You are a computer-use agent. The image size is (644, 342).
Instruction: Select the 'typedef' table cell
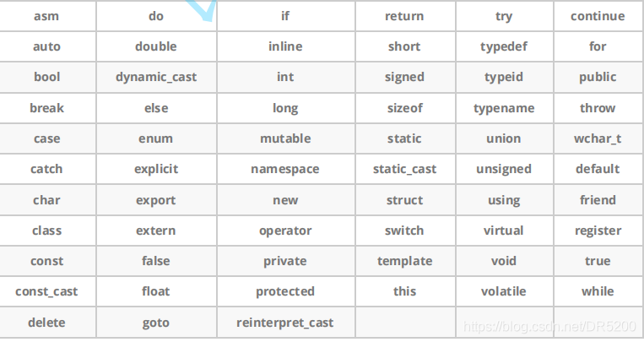click(x=504, y=46)
